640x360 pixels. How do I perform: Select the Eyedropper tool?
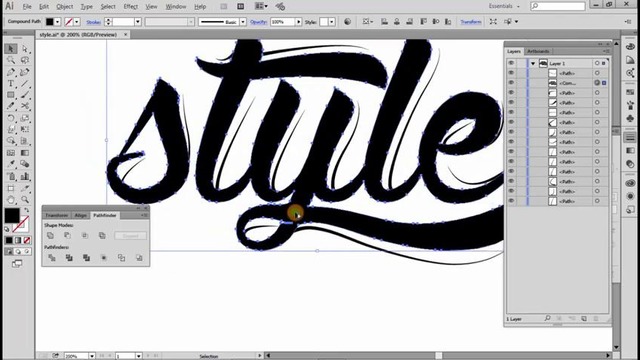pos(11,164)
